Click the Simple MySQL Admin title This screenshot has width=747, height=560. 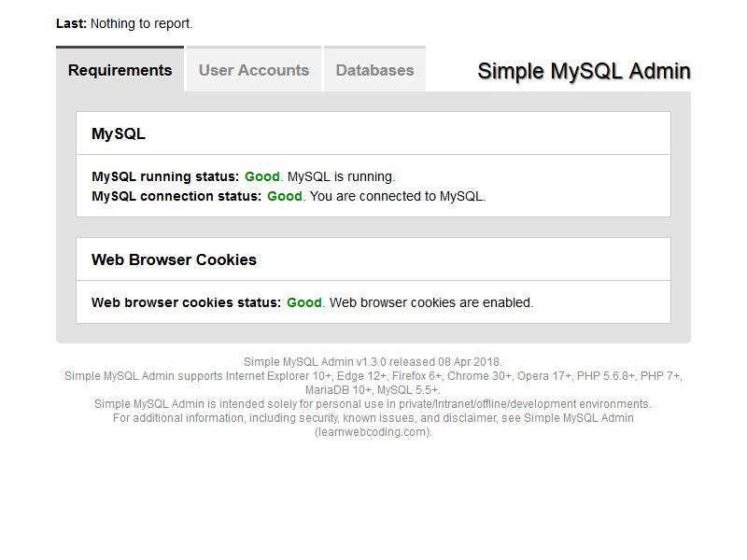click(583, 70)
